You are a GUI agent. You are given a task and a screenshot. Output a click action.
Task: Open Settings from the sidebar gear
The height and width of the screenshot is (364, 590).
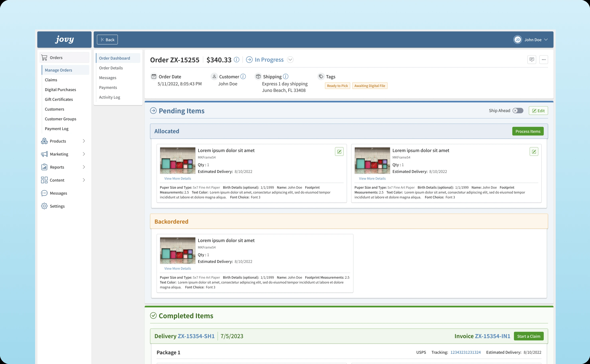pyautogui.click(x=44, y=206)
